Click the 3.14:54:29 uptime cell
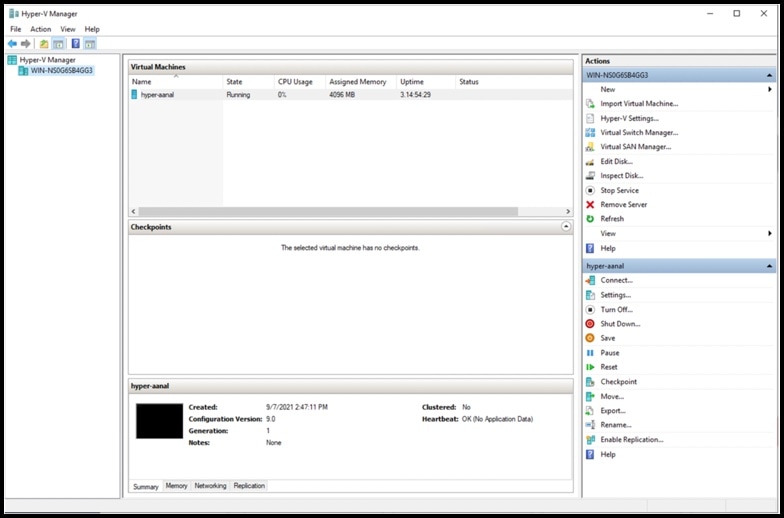The width and height of the screenshot is (784, 518). [416, 94]
